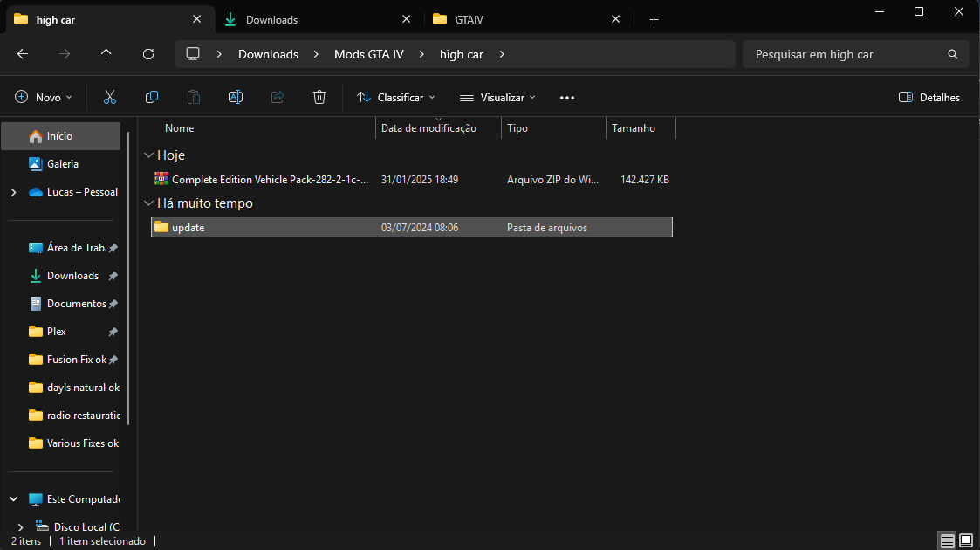Close the GTAIV tab
The height and width of the screenshot is (550, 980).
(x=615, y=19)
